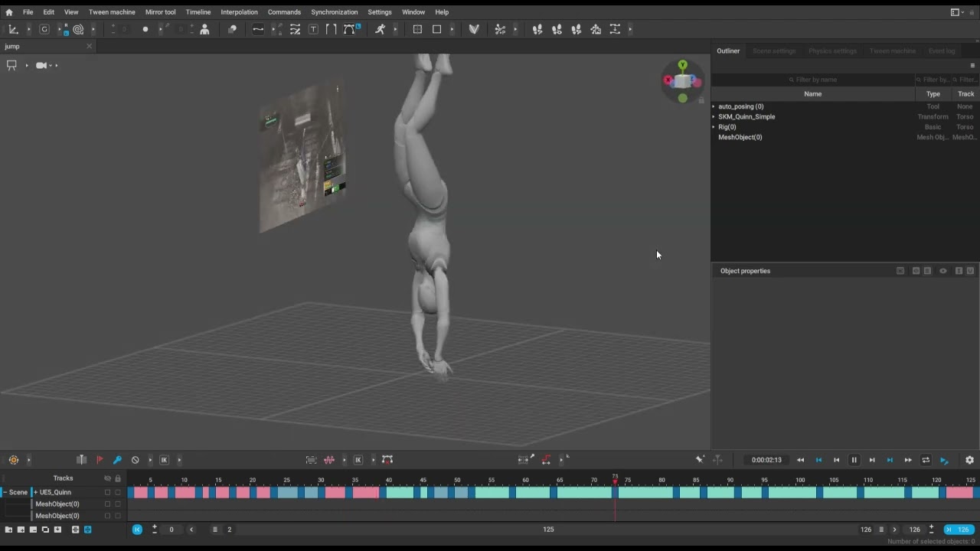Toggle loop playback button

(x=926, y=460)
